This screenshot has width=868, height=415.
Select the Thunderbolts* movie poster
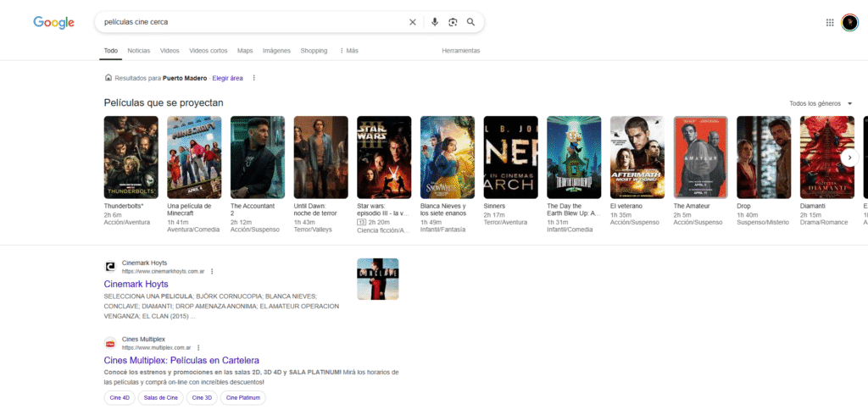pos(131,157)
